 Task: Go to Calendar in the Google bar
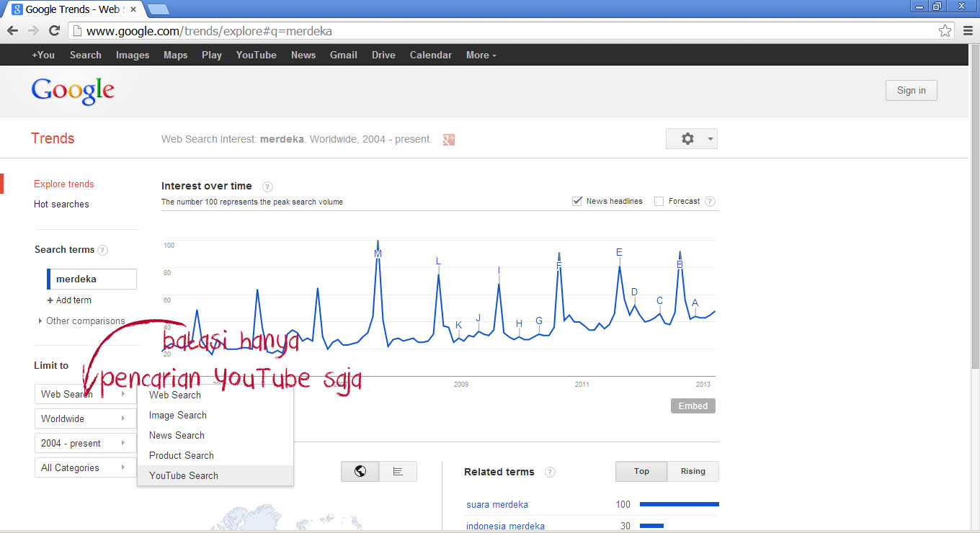(x=431, y=55)
